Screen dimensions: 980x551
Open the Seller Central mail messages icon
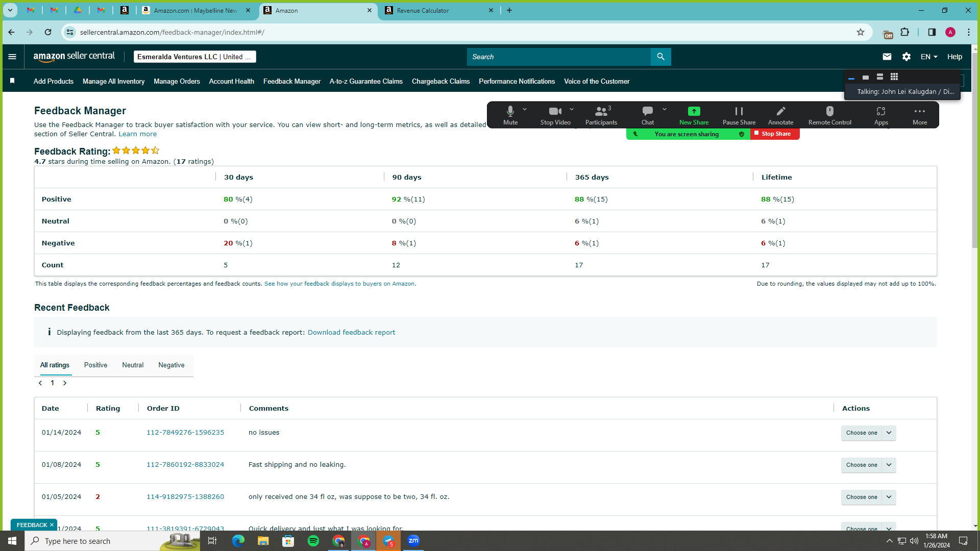[x=887, y=57]
